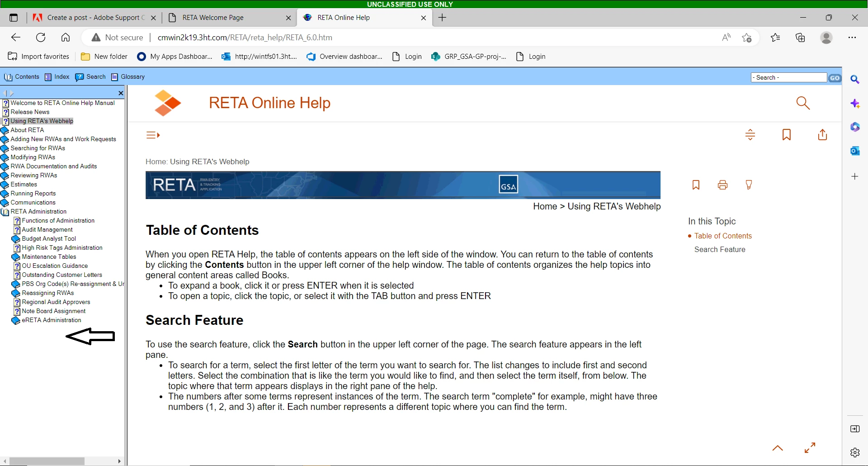
Task: Click the RETA GSA banner image
Action: point(403,185)
